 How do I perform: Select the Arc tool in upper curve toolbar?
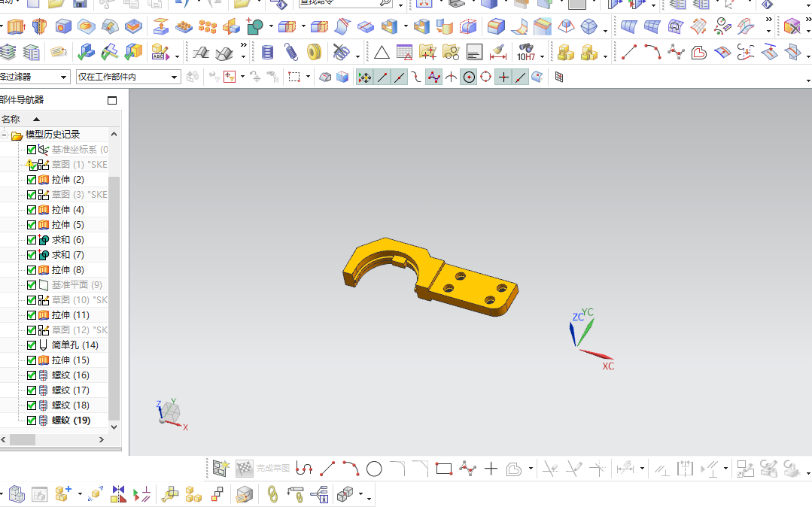(x=652, y=53)
